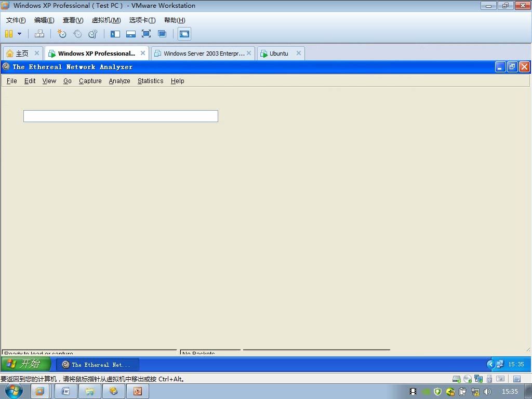Open the 选项卡(T) menu
532x399 pixels.
[x=142, y=20]
